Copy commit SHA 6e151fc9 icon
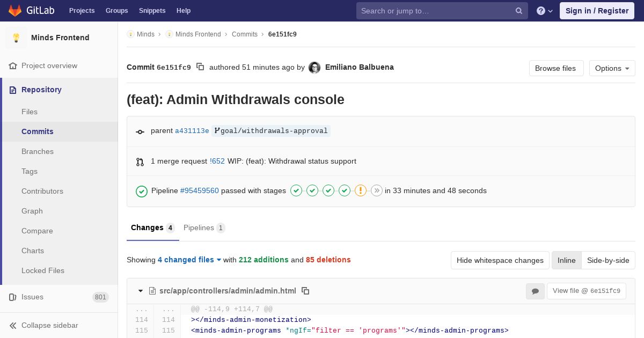644x338 pixels. [x=200, y=67]
